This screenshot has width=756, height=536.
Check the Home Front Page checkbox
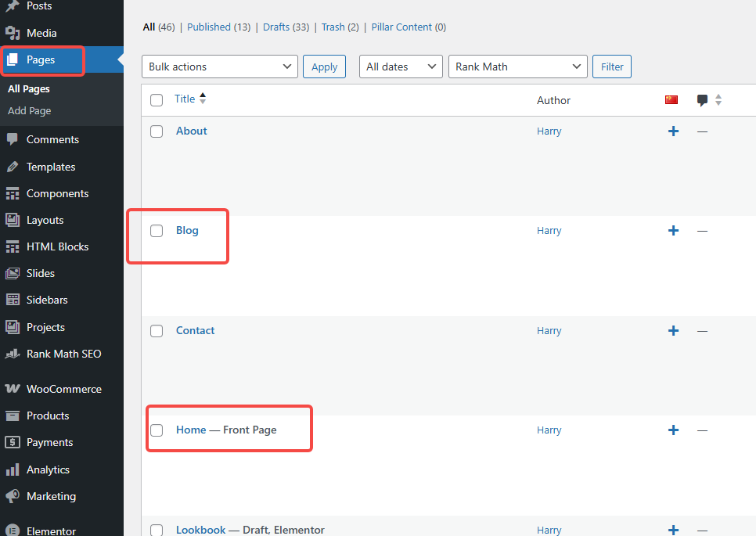157,430
